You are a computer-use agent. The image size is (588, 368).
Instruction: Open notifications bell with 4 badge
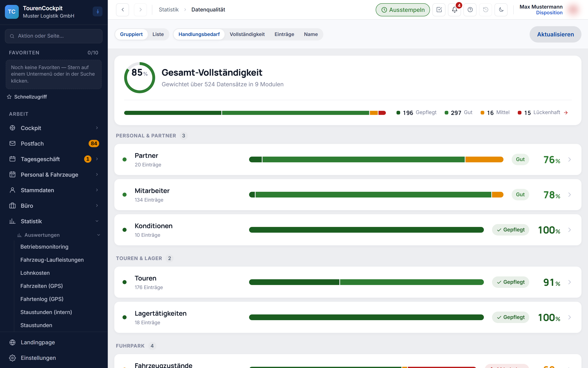point(455,10)
